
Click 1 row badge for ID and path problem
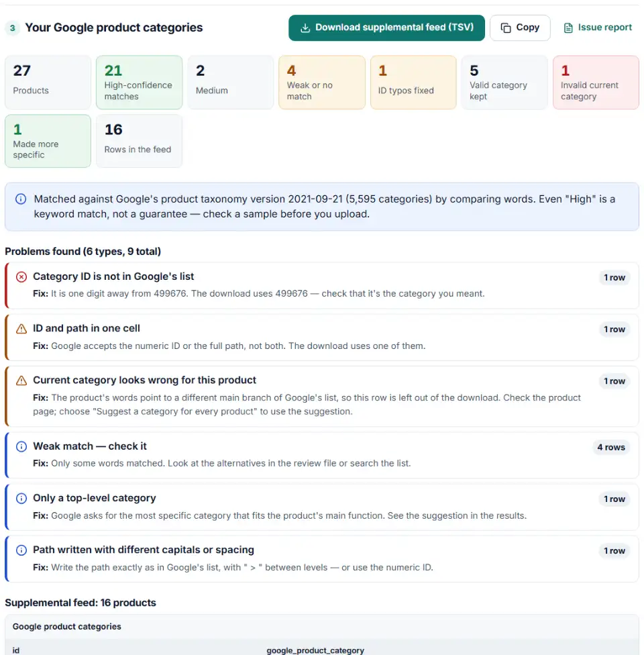tap(614, 329)
